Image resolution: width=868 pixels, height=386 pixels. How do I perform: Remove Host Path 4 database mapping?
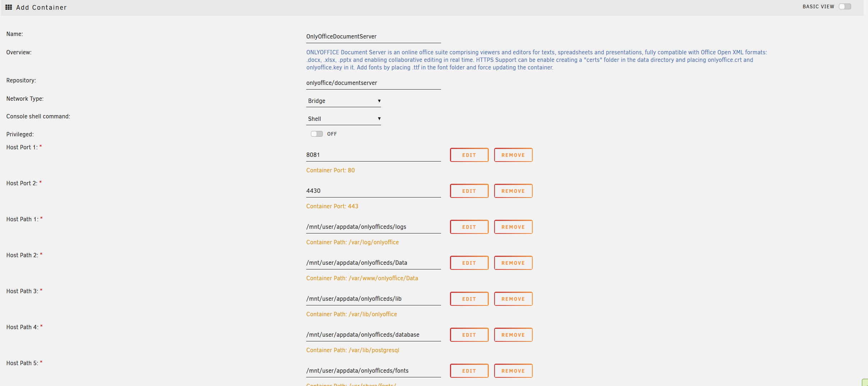pos(513,335)
